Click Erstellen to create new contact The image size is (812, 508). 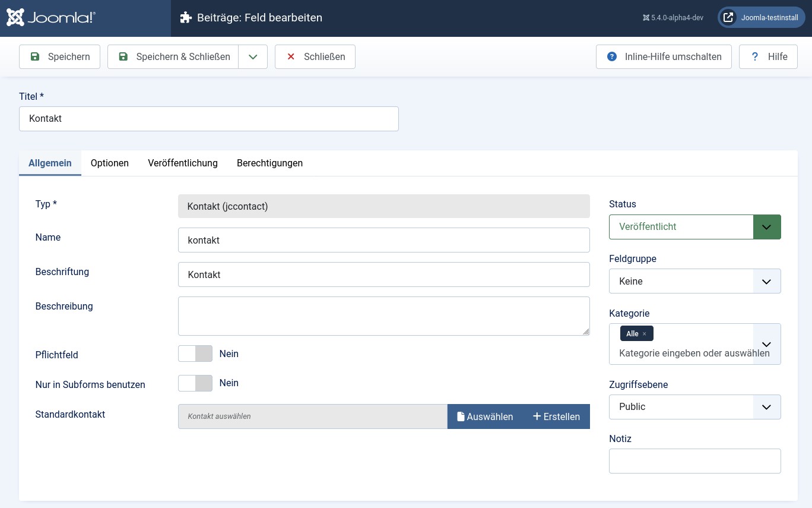click(556, 417)
